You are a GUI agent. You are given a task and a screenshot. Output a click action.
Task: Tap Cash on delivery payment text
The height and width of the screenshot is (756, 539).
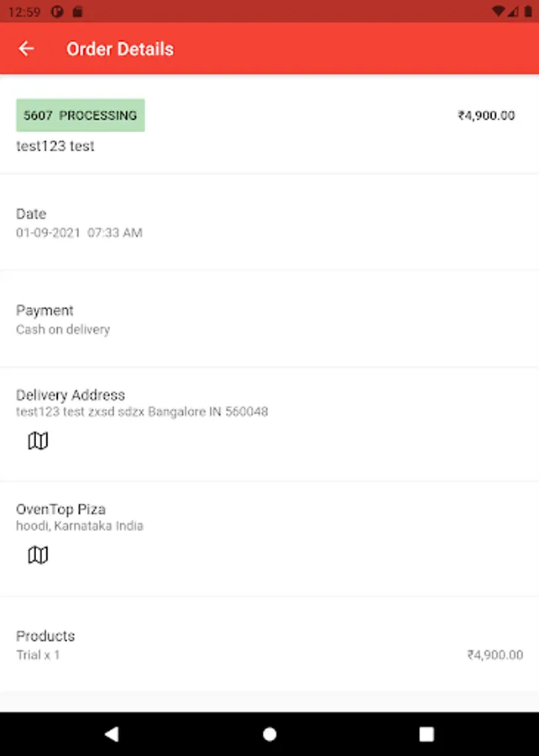point(63,329)
